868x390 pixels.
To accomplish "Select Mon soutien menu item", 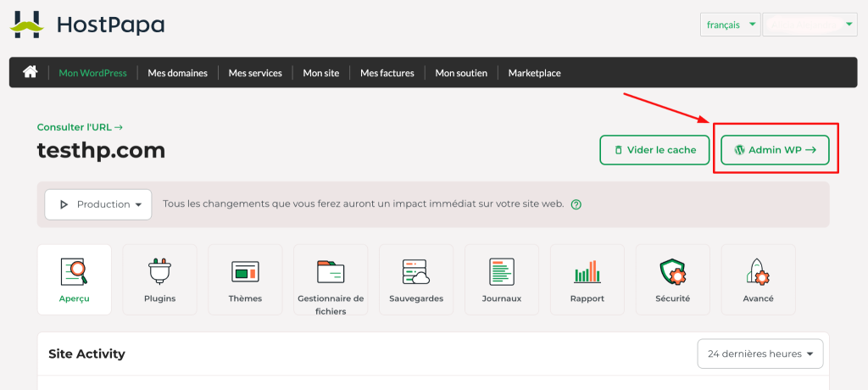I will [x=461, y=73].
